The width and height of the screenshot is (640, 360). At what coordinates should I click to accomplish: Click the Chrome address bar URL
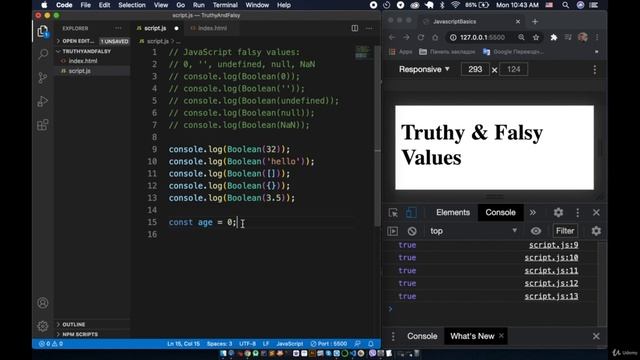(x=482, y=37)
